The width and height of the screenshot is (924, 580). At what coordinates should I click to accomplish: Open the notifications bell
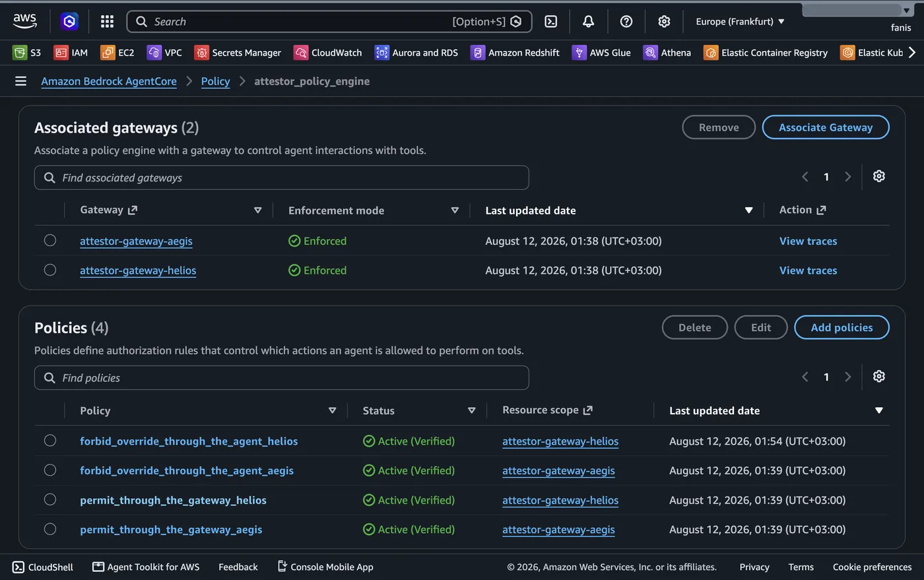pos(588,21)
